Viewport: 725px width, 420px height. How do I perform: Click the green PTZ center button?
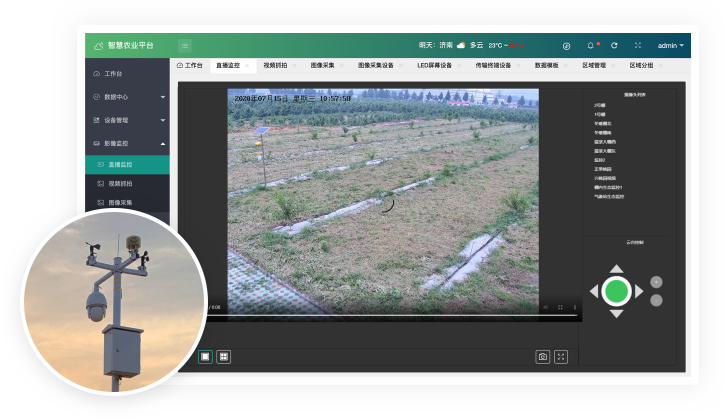pos(617,291)
